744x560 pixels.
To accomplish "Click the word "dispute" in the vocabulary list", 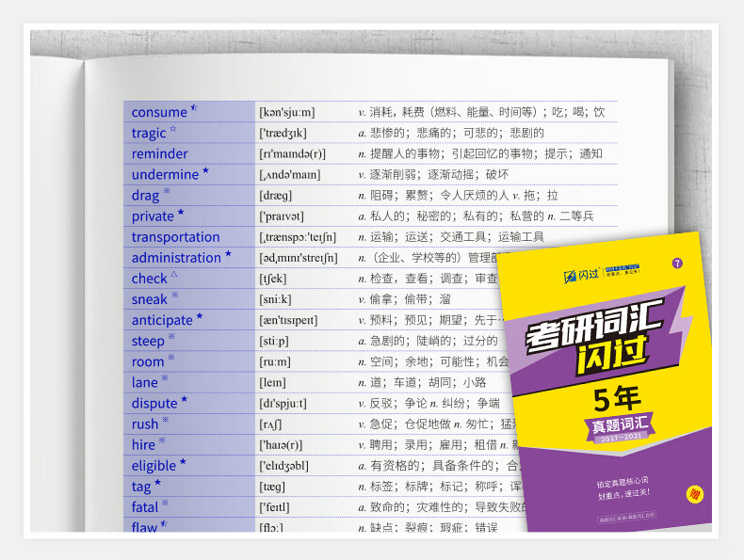I will tap(154, 403).
